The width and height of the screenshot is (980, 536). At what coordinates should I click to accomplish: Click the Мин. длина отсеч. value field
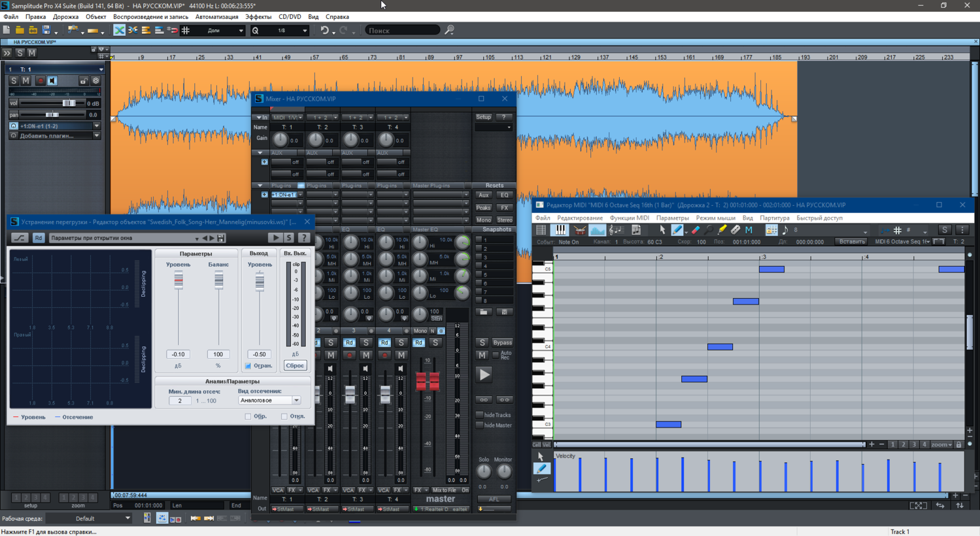pos(180,401)
